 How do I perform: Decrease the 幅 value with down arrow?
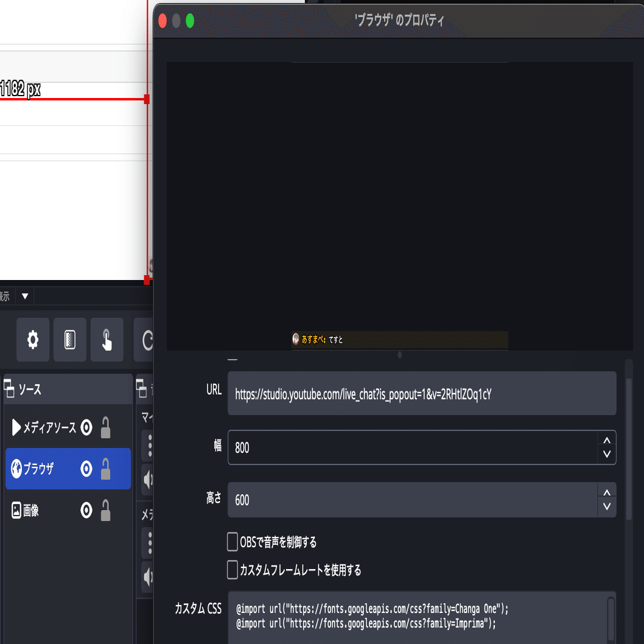pos(607,454)
